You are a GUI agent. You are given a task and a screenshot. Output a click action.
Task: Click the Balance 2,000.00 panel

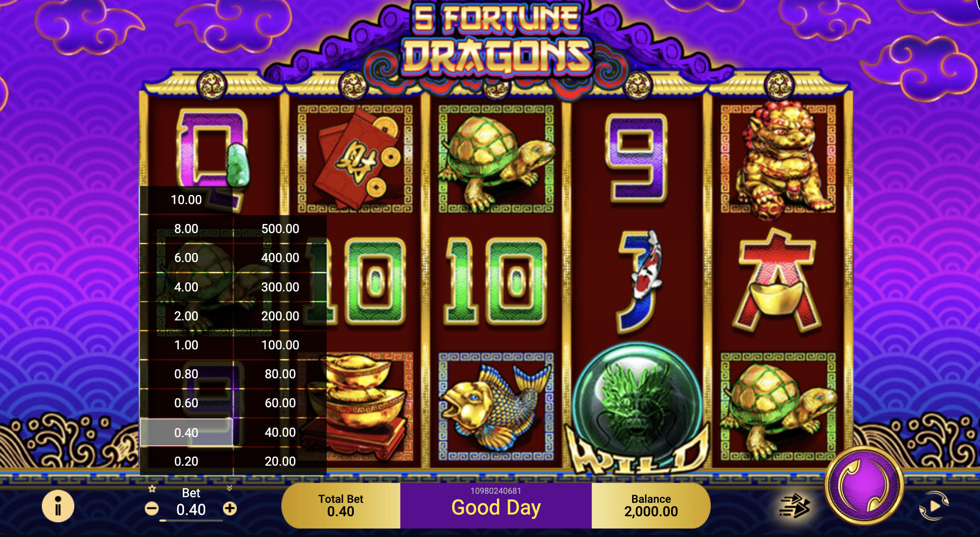651,505
